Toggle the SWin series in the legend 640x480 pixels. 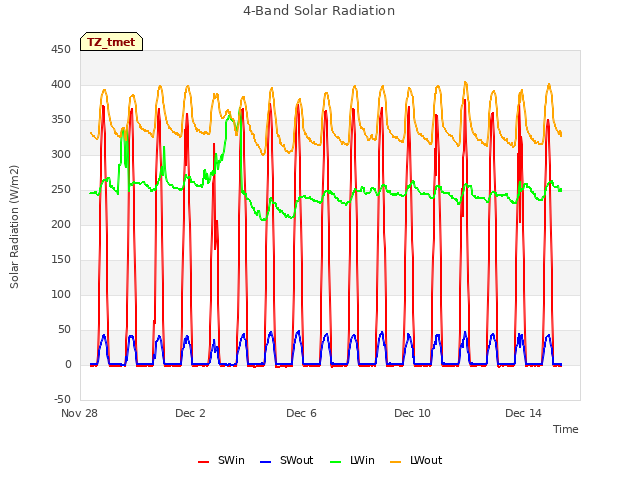221,460
